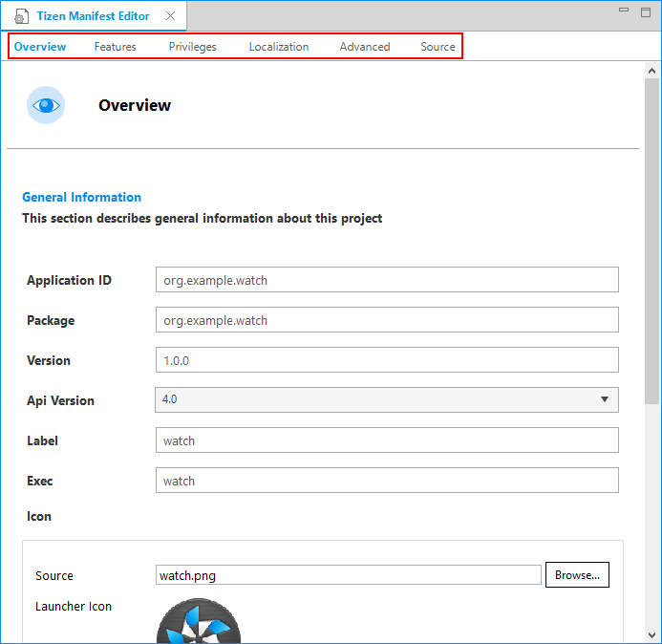
Task: Open the Privileges tab
Action: click(x=192, y=47)
